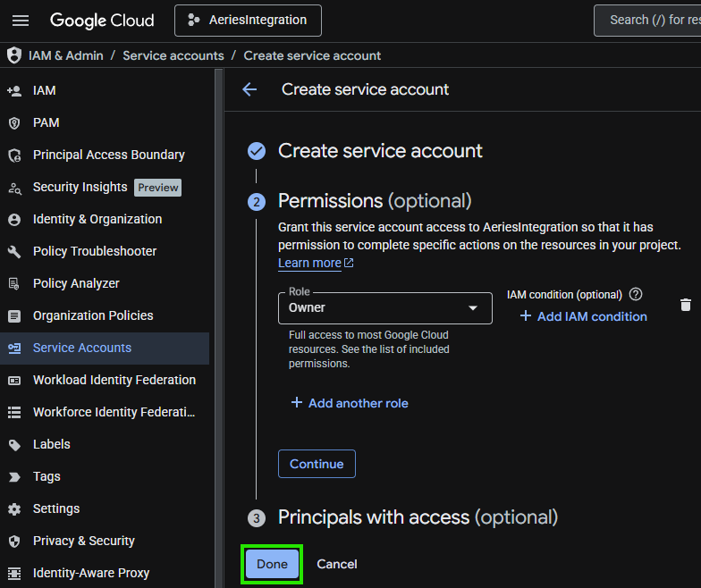Click the Create service account breadcrumb text
This screenshot has height=588, width=701.
pyautogui.click(x=312, y=55)
